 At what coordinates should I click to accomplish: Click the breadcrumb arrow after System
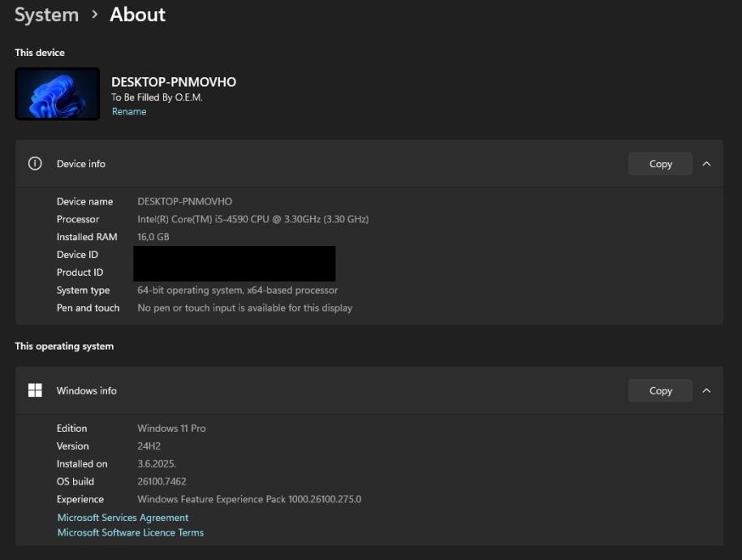(x=94, y=15)
